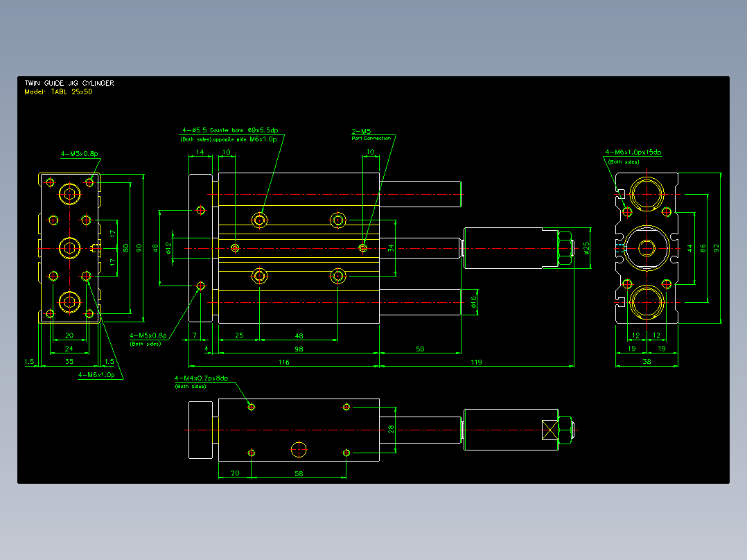Select the 38 width dimension

(x=647, y=361)
